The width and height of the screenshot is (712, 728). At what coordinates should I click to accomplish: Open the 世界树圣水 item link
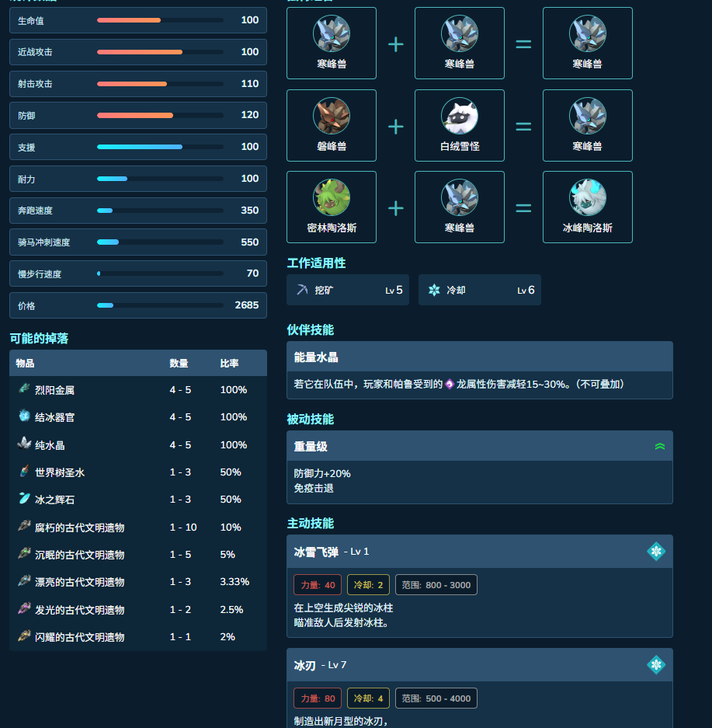tap(60, 472)
